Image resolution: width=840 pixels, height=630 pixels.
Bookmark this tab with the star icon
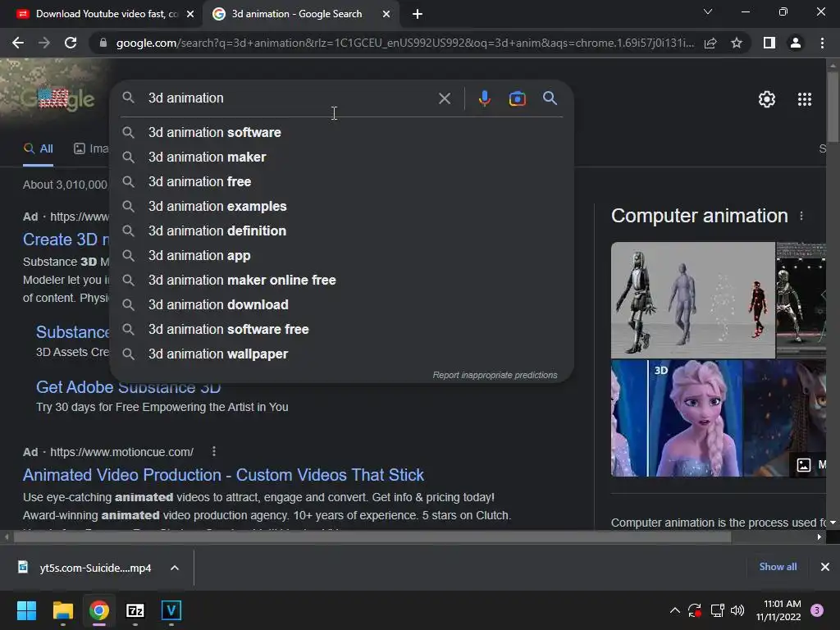[737, 43]
